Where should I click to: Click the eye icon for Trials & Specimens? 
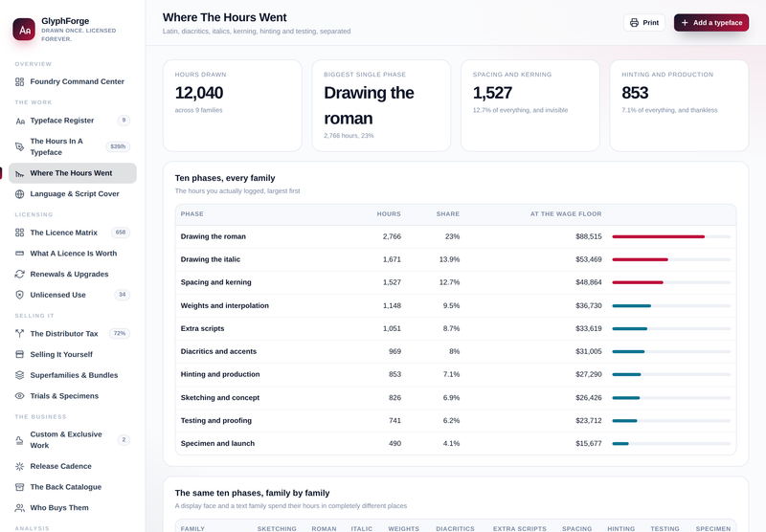[x=19, y=396]
